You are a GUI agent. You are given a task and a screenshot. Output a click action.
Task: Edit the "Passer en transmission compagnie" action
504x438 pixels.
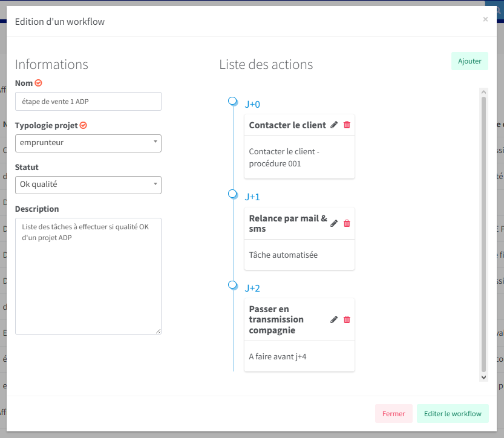tap(333, 319)
